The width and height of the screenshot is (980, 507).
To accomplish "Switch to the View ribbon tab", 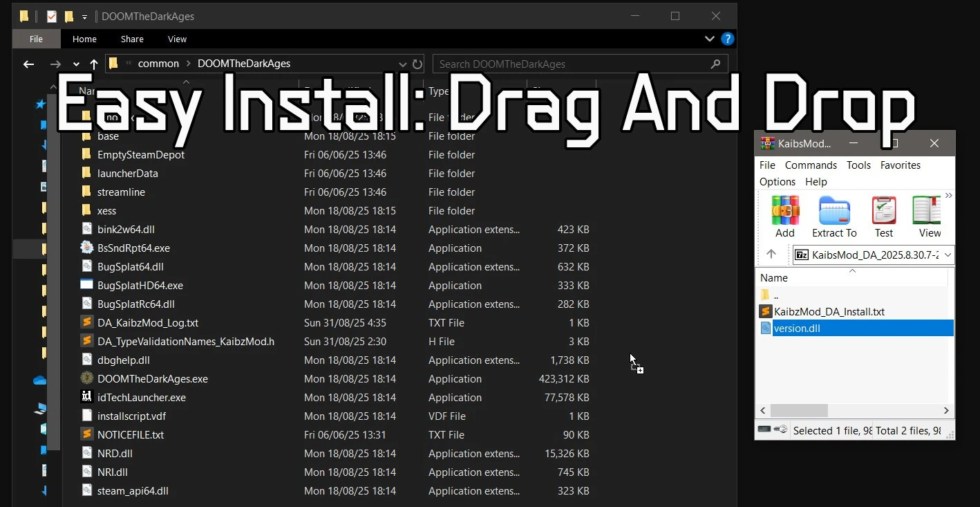I will 177,39.
